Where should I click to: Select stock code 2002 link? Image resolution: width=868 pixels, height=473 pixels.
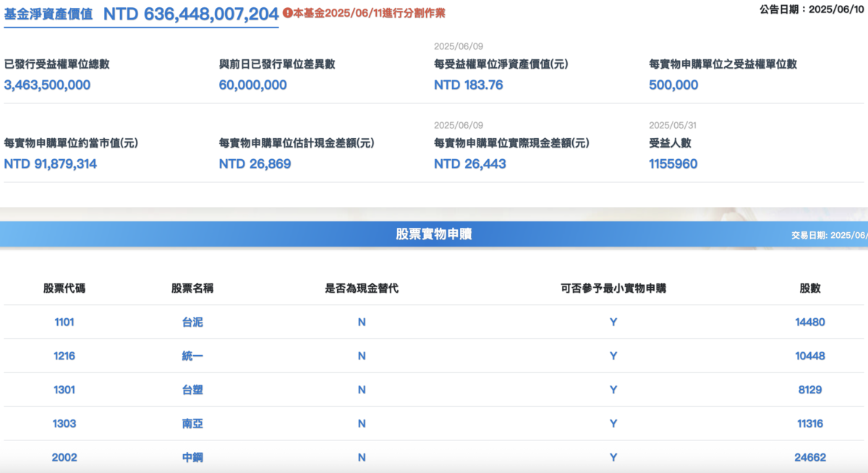[64, 456]
